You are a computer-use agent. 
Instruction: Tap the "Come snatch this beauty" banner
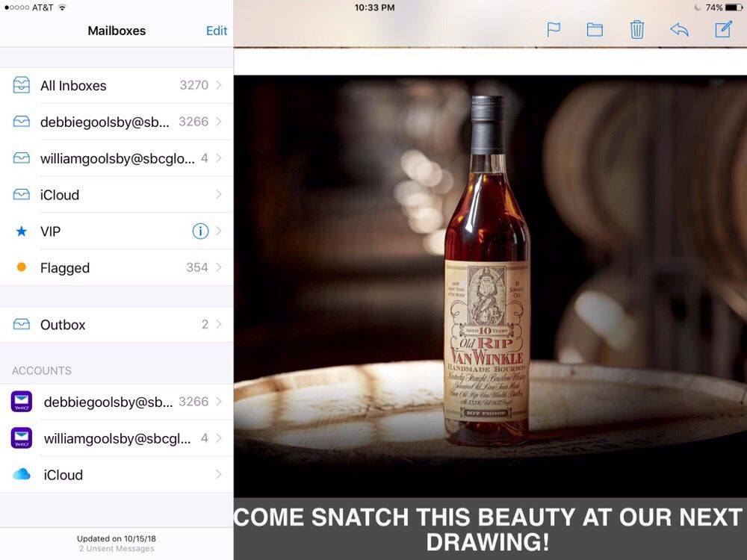pyautogui.click(x=490, y=529)
